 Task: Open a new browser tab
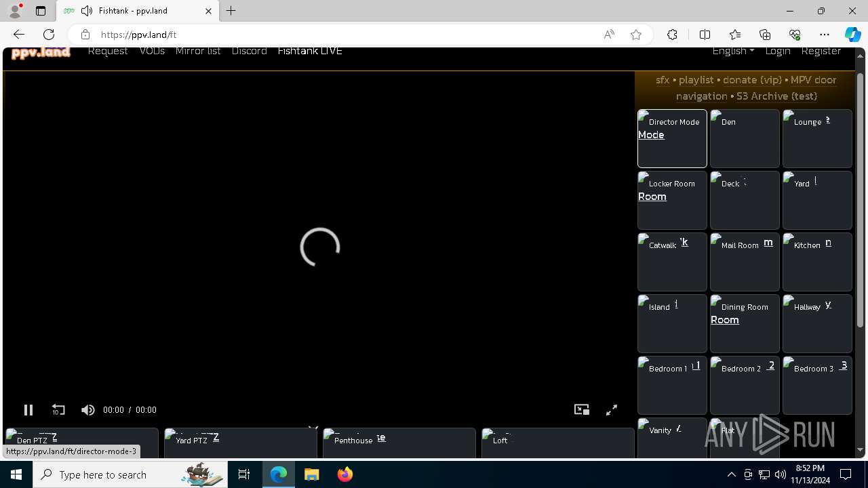coord(231,11)
